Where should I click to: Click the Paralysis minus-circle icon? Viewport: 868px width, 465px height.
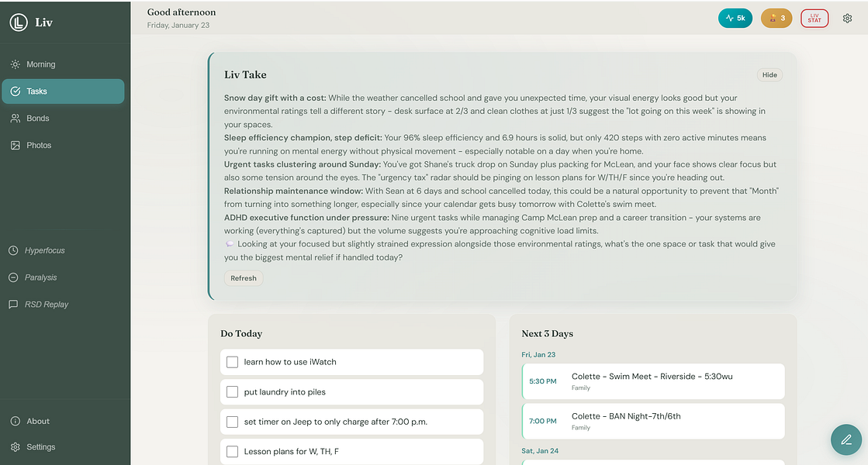tap(13, 277)
